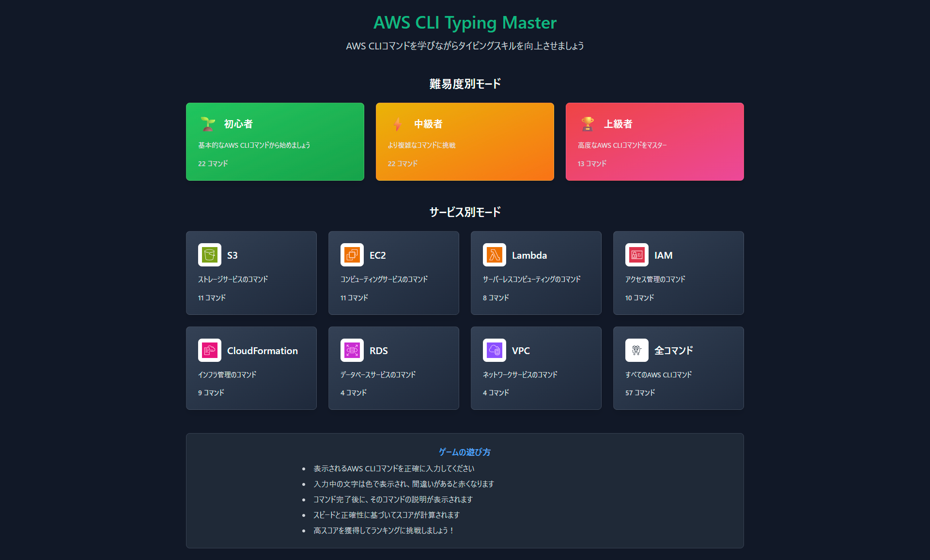
Task: Click the Lambda service icon
Action: click(x=494, y=255)
